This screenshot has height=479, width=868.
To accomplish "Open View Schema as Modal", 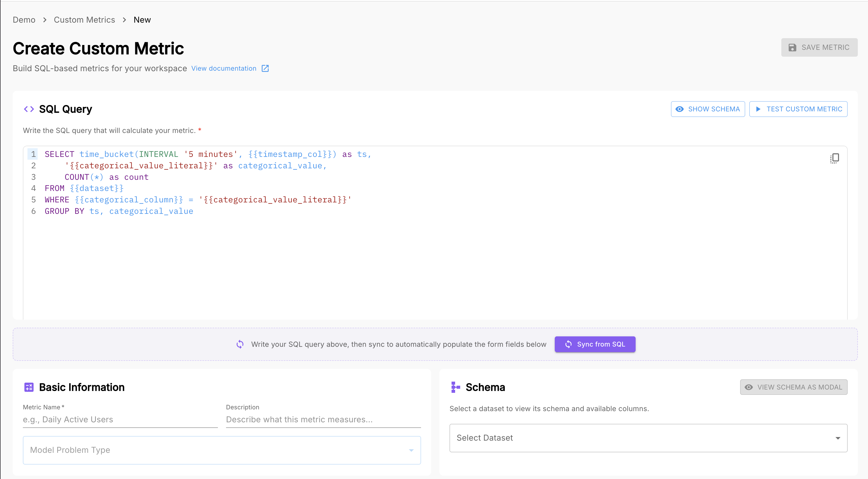I will [x=794, y=387].
